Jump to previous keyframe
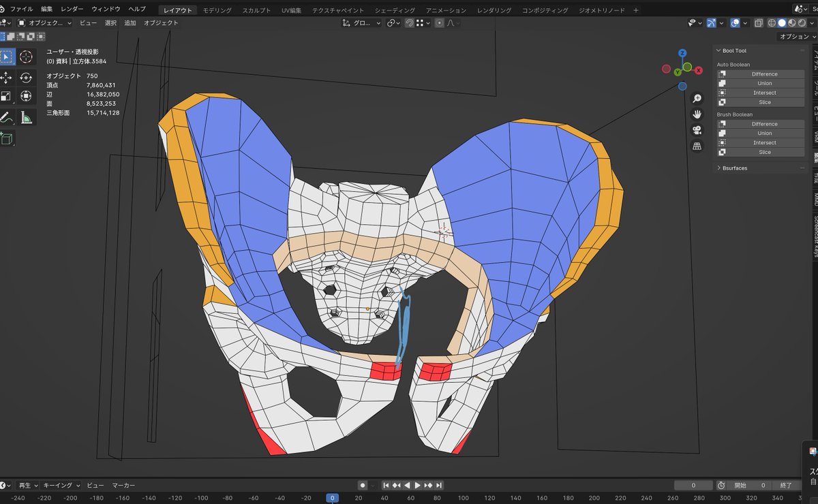The width and height of the screenshot is (818, 504). (x=396, y=486)
